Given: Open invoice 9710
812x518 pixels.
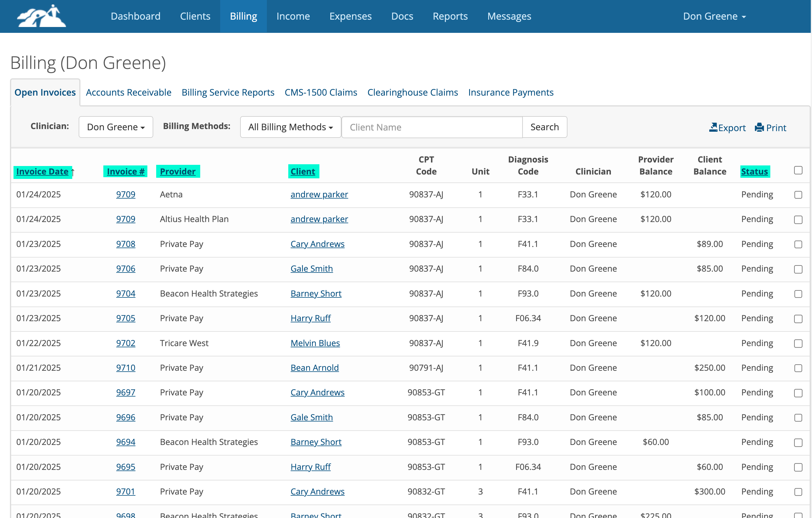Looking at the screenshot, I should click(x=125, y=368).
